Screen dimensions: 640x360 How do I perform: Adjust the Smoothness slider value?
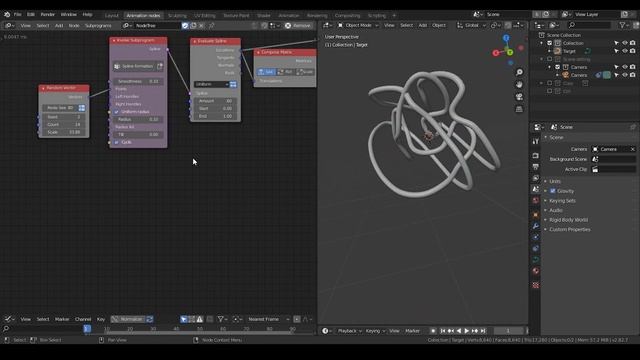(138, 81)
